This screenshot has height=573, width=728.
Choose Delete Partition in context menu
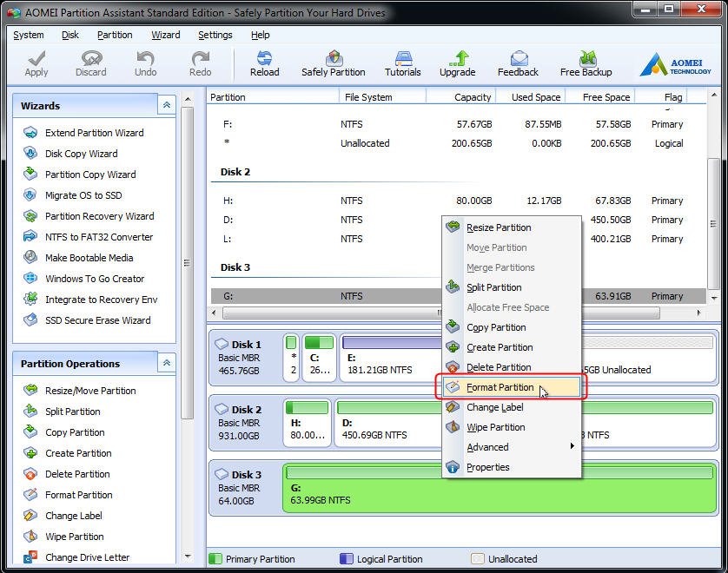[x=512, y=367]
